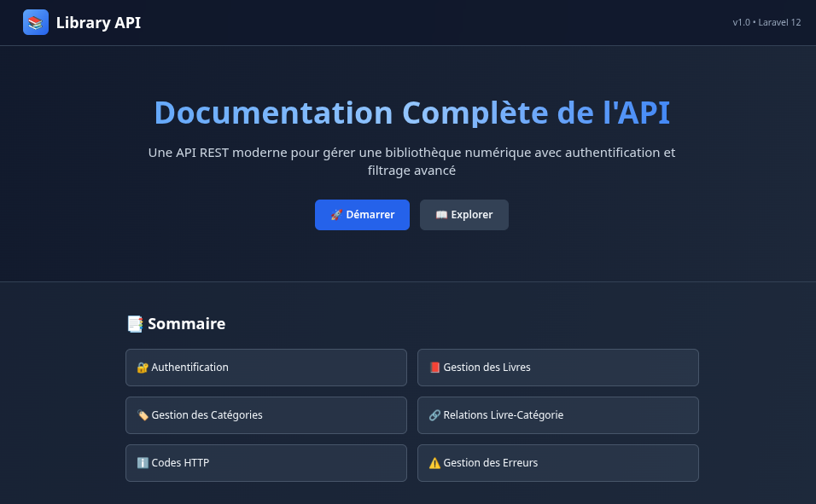The width and height of the screenshot is (816, 504).
Task: Select the info icon next to Codes HTTP
Action: 143,462
